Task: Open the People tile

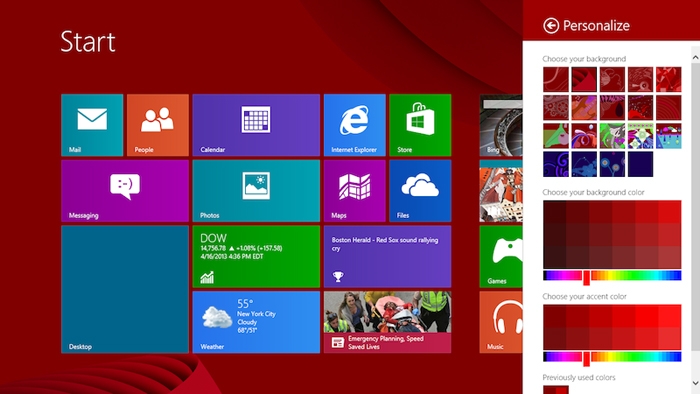Action: 158,125
